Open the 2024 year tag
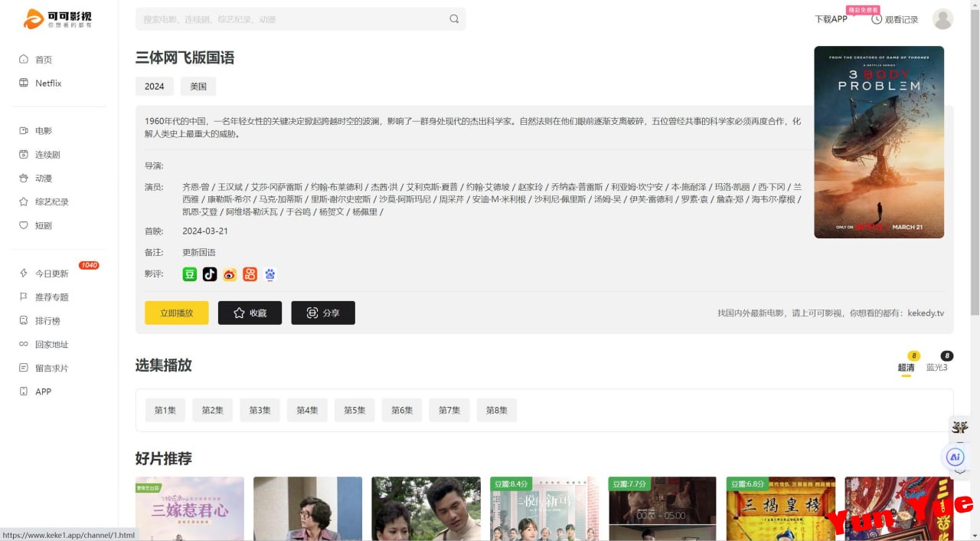Screen dimensions: 980x541 155,87
